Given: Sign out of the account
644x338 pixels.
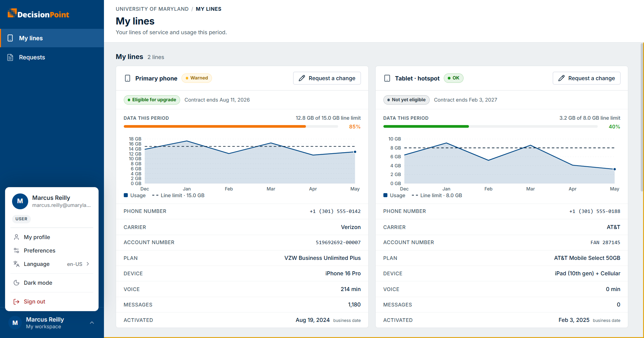Looking at the screenshot, I should coord(52,301).
